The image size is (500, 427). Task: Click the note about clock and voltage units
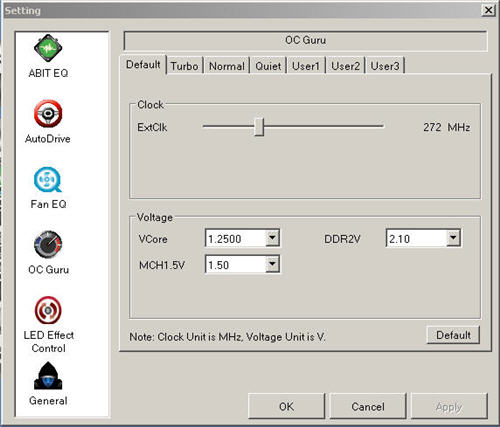tap(227, 337)
